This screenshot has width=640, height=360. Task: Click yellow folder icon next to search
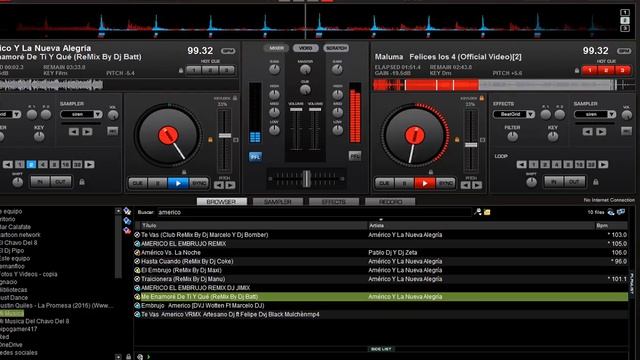[x=487, y=212]
